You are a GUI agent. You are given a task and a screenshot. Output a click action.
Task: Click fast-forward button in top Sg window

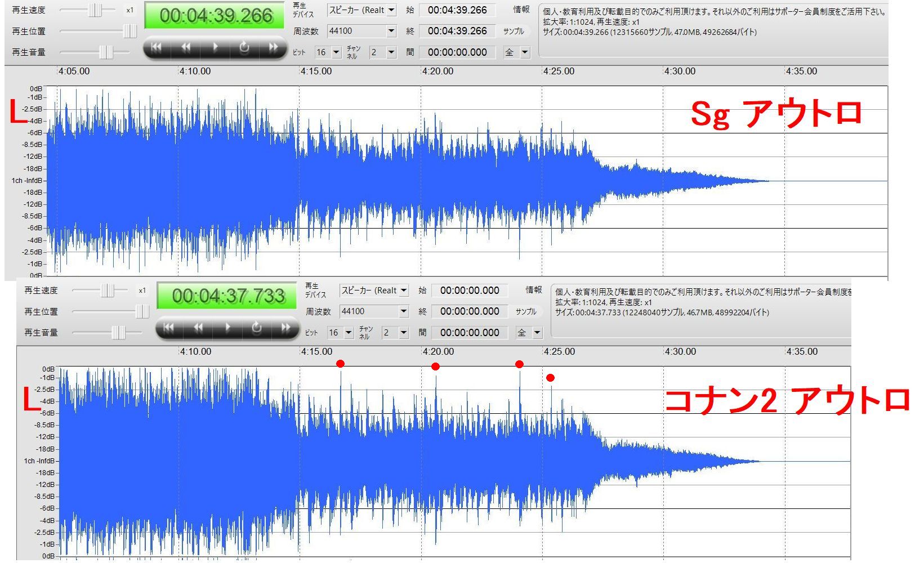[274, 48]
